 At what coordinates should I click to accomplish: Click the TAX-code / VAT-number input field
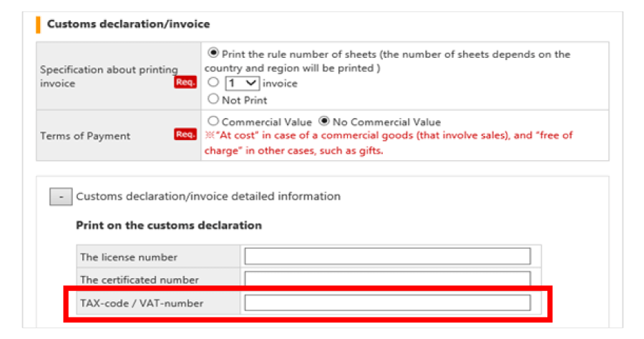click(387, 303)
